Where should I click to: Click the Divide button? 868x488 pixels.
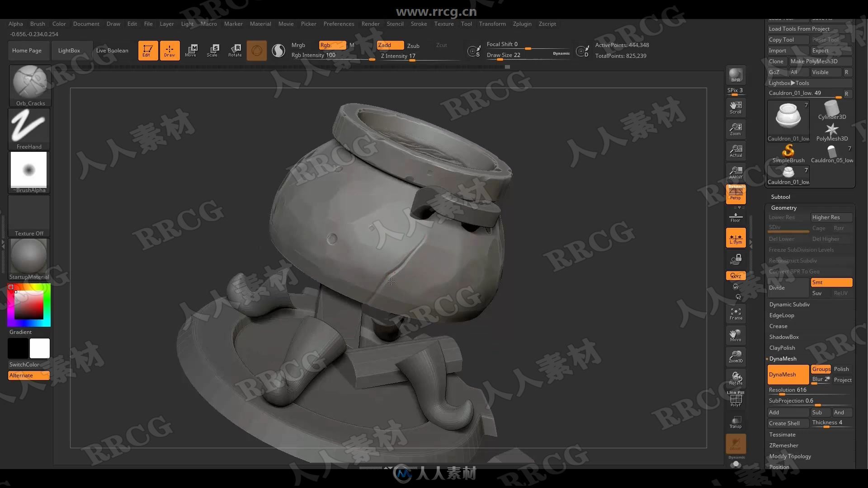point(788,288)
